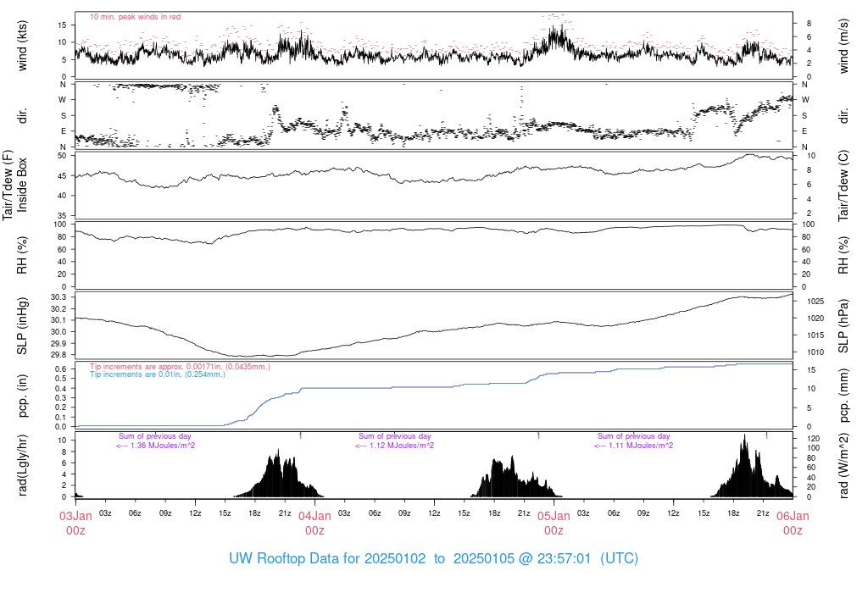This screenshot has width=868, height=593.
Task: Click the 'wind (kts)' axis label
Action: coord(22,46)
